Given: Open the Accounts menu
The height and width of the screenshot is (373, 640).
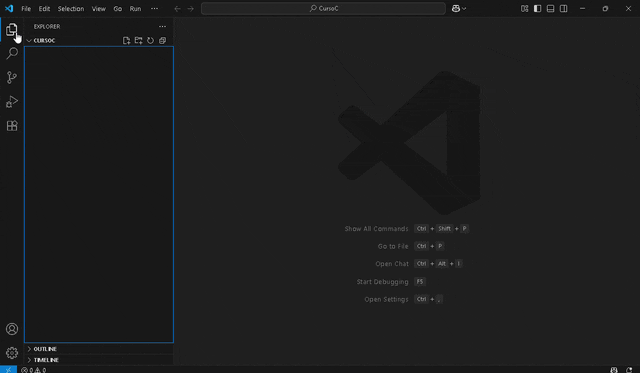Looking at the screenshot, I should coord(12,329).
